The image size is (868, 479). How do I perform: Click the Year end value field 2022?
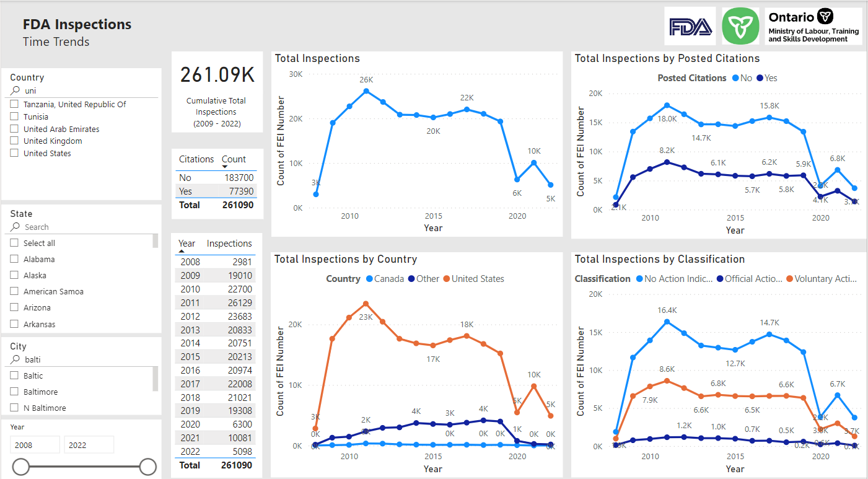pyautogui.click(x=89, y=445)
